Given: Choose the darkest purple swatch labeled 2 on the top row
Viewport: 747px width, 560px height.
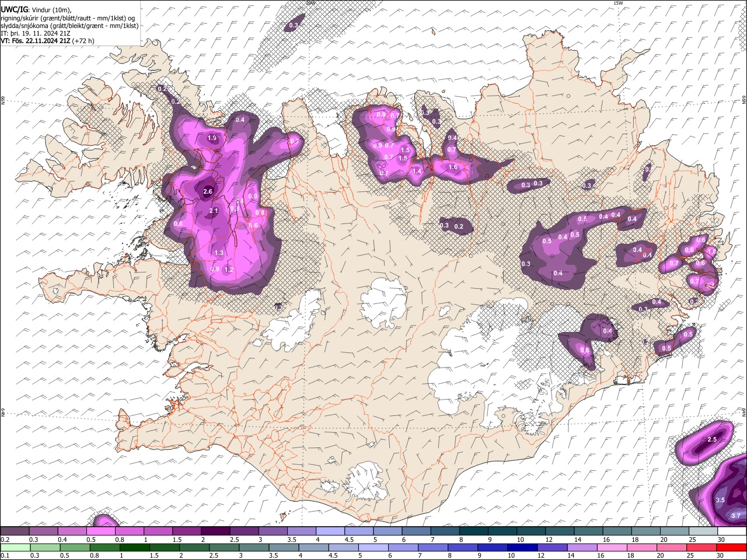Looking at the screenshot, I should click(215, 531).
